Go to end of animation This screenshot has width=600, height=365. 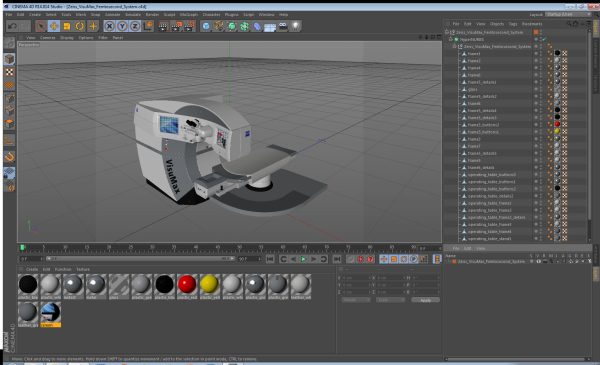337,259
